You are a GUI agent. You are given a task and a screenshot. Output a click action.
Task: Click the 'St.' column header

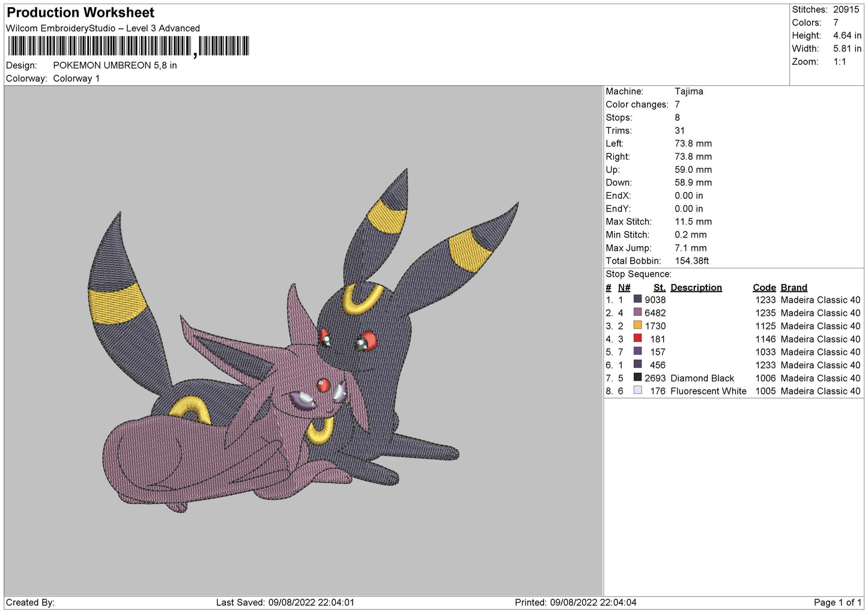pos(660,288)
